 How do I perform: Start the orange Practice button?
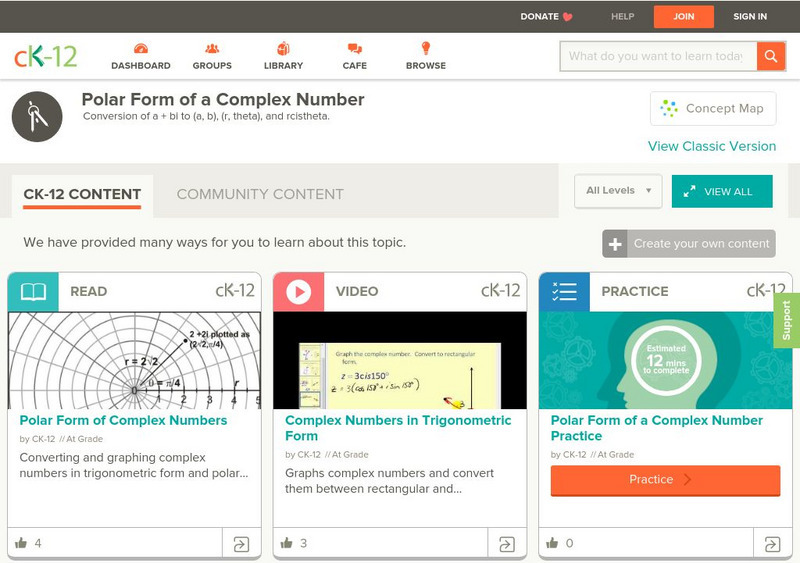pos(665,480)
